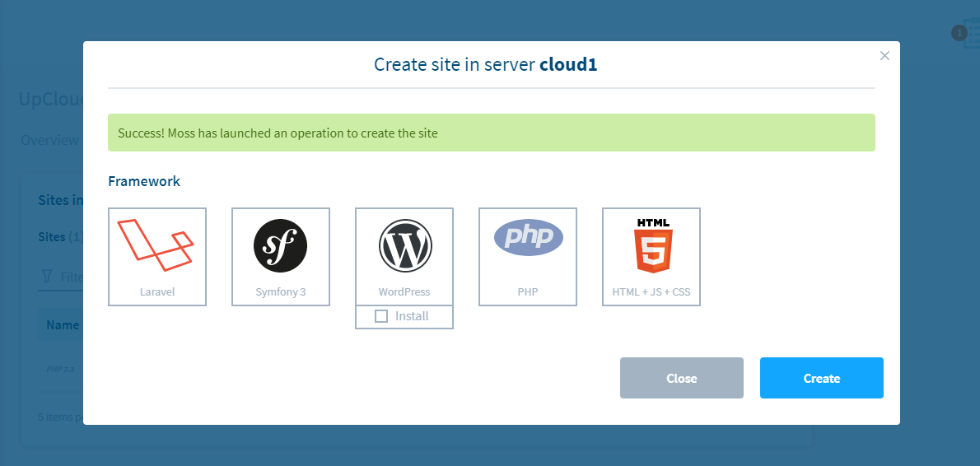Choose the HTML5 shield logo
Screen dimensions: 980x466
click(652, 245)
